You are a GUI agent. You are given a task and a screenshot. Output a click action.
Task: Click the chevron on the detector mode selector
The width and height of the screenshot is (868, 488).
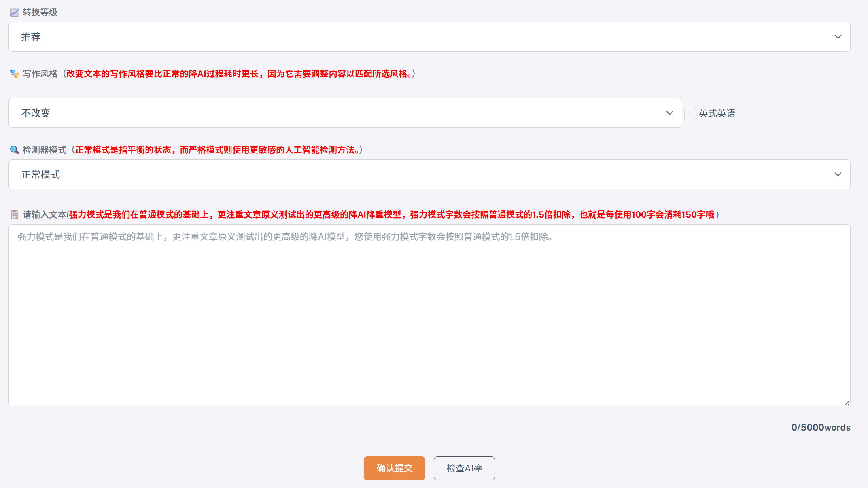839,174
